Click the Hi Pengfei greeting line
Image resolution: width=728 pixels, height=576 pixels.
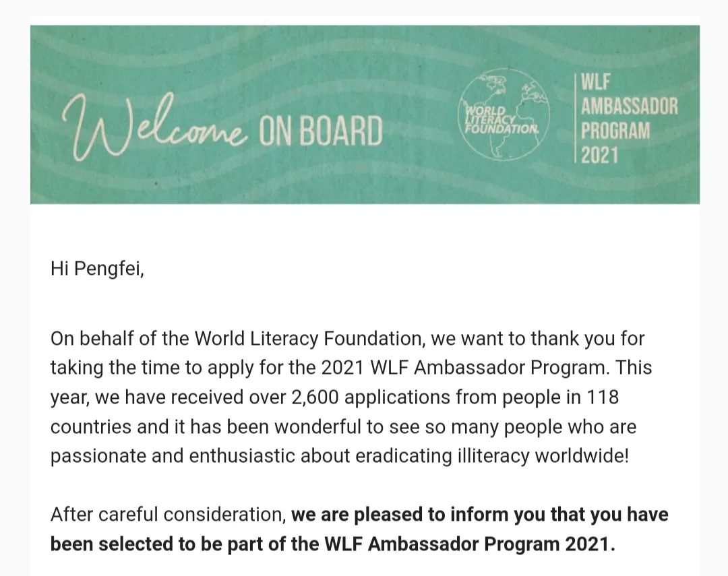tap(97, 268)
